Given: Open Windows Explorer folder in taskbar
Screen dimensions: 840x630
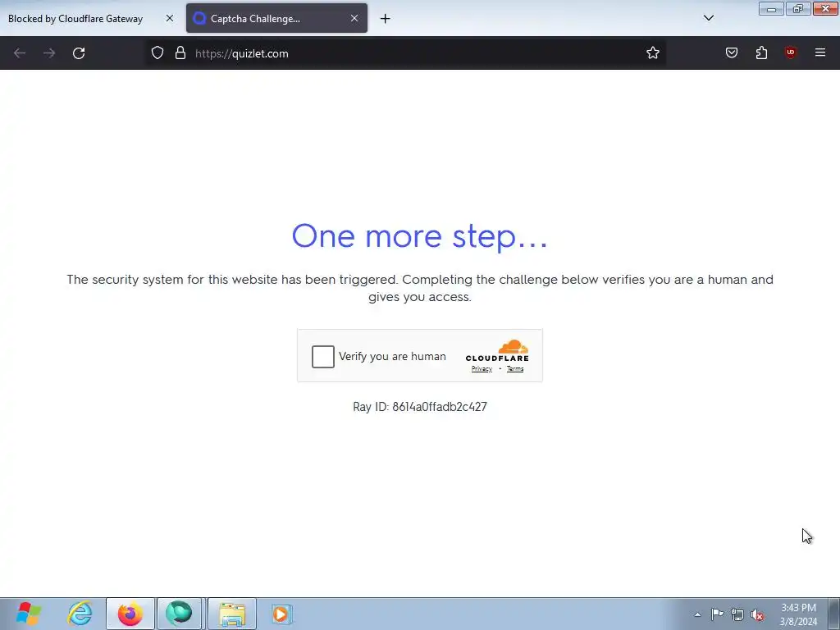Looking at the screenshot, I should click(232, 614).
